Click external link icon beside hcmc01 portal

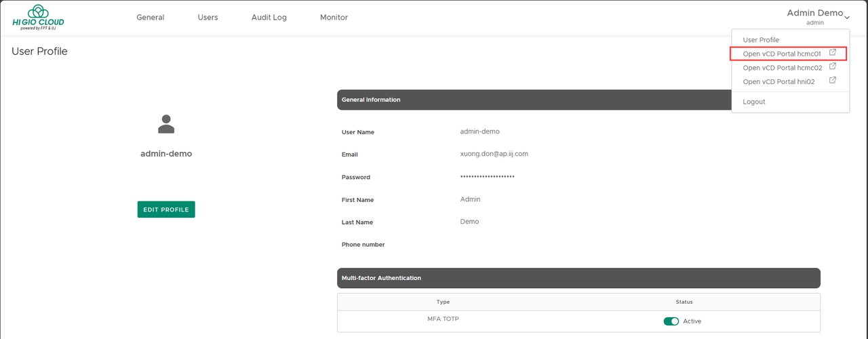point(833,53)
